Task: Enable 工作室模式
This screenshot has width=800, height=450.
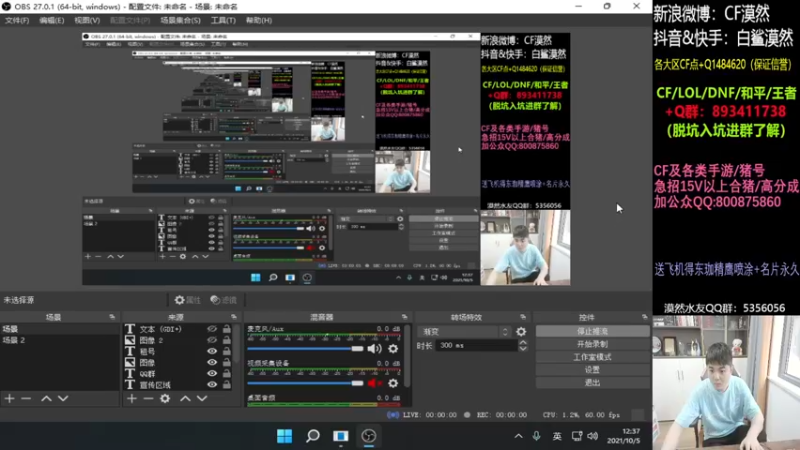Action: click(x=592, y=357)
